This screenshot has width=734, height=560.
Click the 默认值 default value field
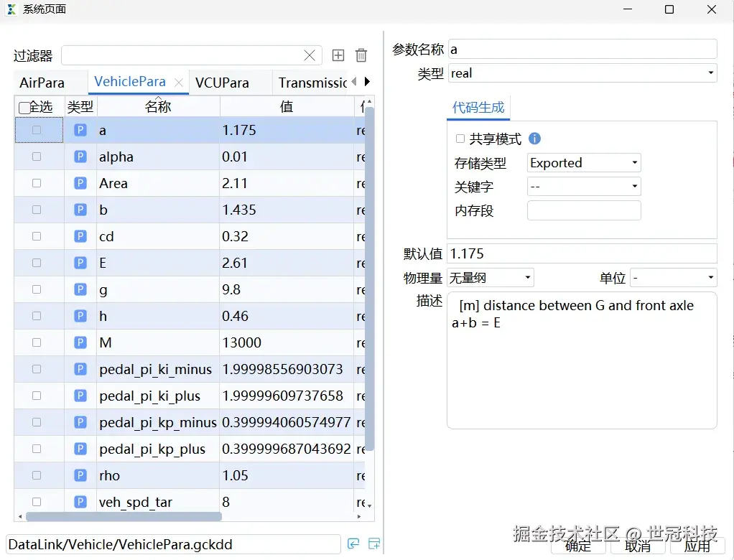582,253
